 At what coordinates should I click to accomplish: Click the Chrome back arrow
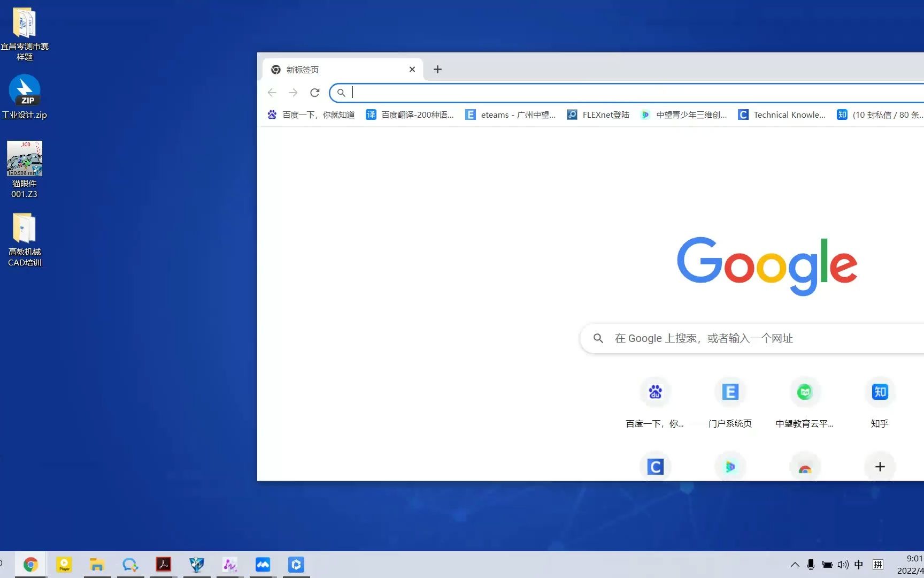point(272,93)
